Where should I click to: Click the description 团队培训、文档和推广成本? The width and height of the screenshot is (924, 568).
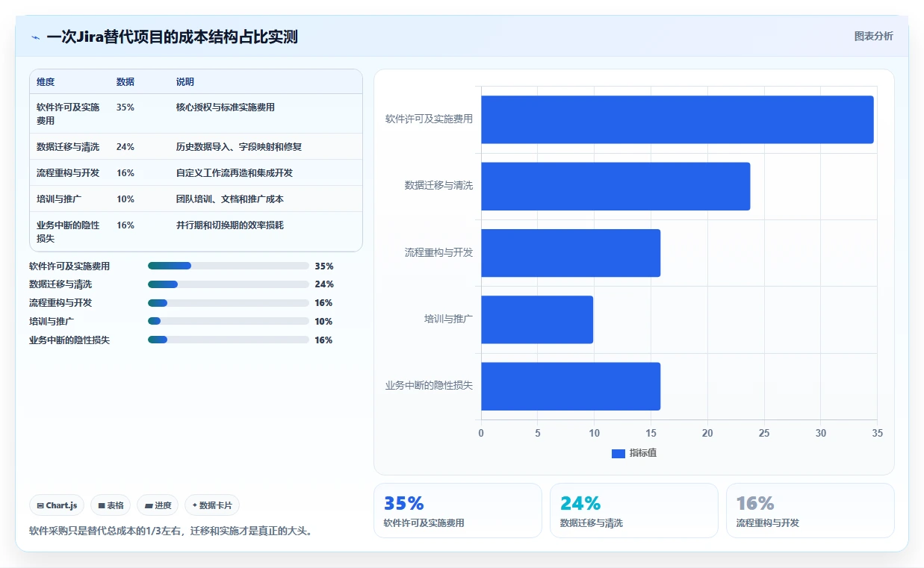(x=230, y=199)
